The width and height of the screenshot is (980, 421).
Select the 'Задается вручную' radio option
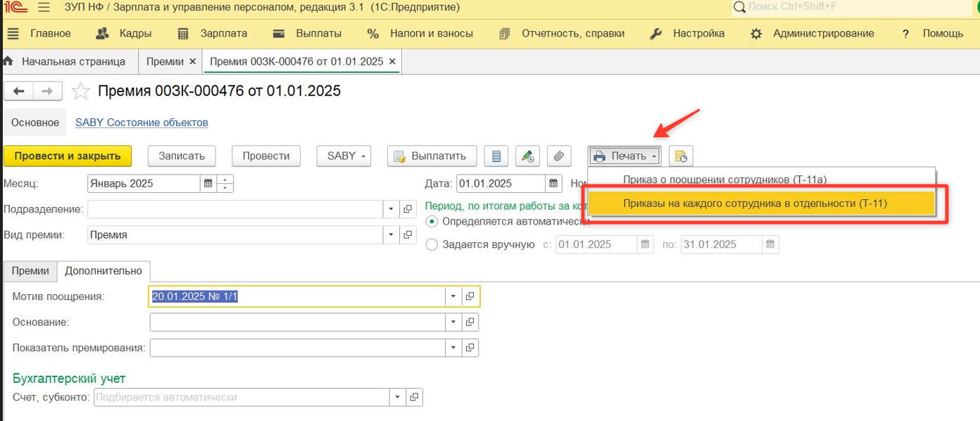pos(432,244)
